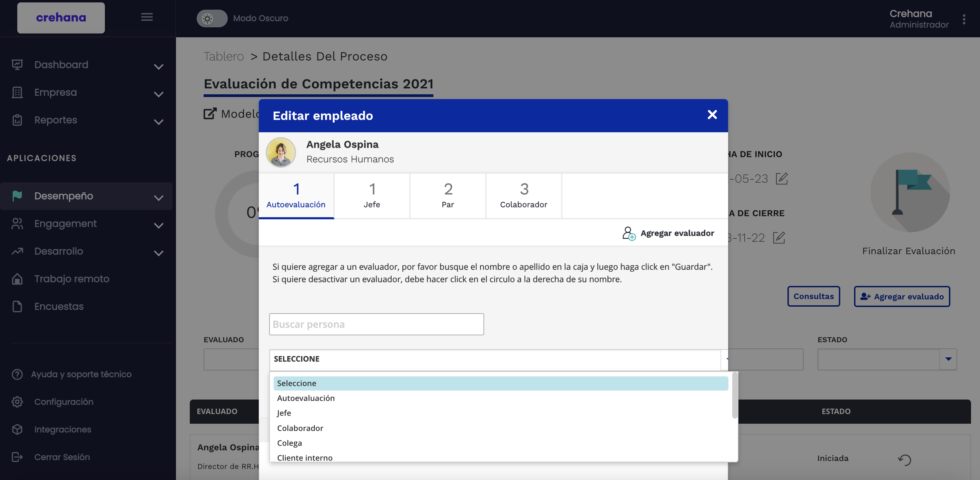
Task: Click the dropdown list scrollbar
Action: click(x=735, y=396)
